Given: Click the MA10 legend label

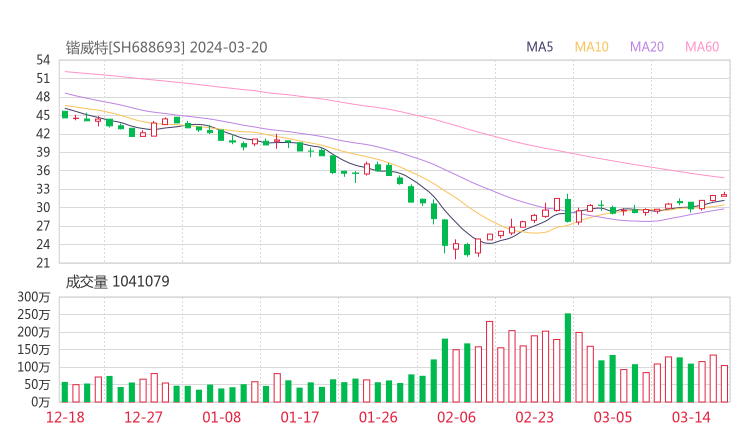Looking at the screenshot, I should (591, 47).
